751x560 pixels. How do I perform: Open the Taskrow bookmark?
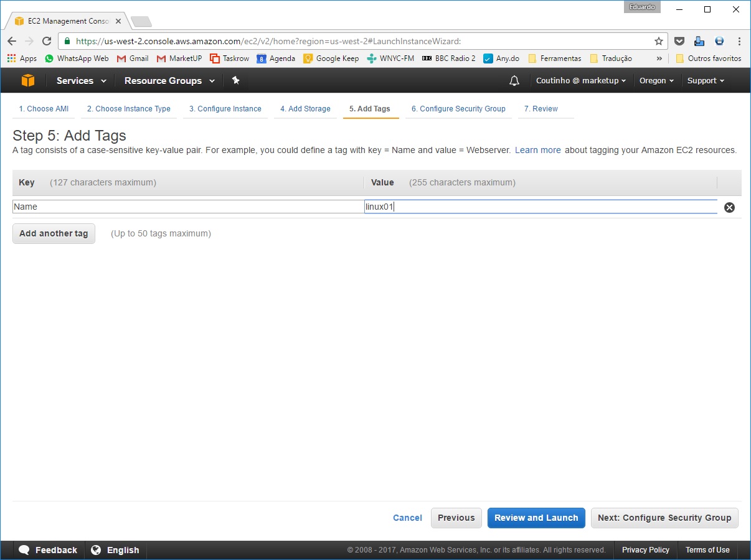pyautogui.click(x=230, y=58)
